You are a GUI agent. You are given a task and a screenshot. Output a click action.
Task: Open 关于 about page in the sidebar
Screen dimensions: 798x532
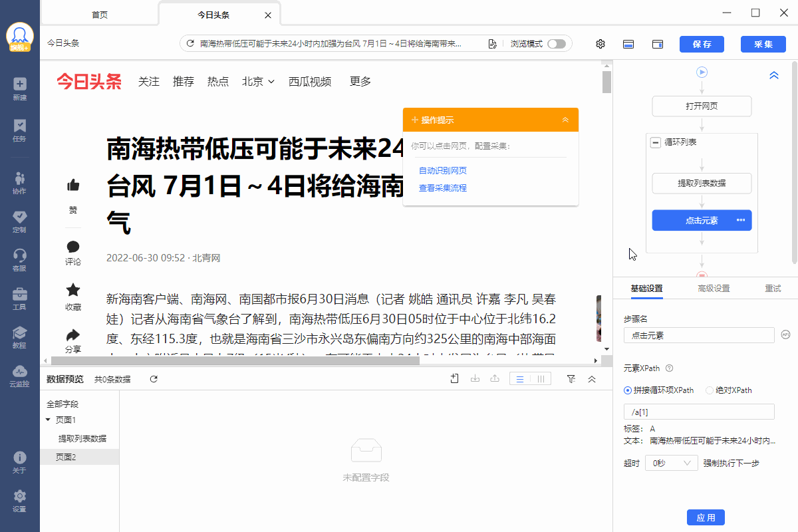(x=20, y=463)
